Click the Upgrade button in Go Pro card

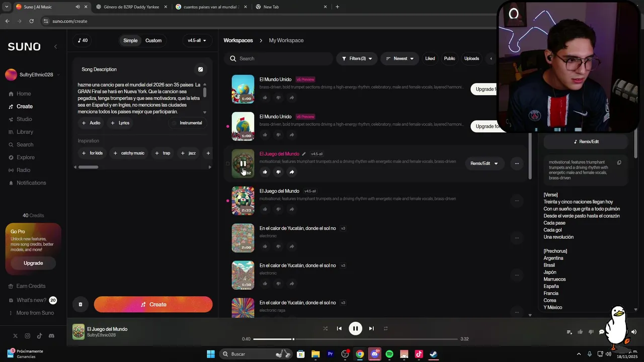point(33,263)
